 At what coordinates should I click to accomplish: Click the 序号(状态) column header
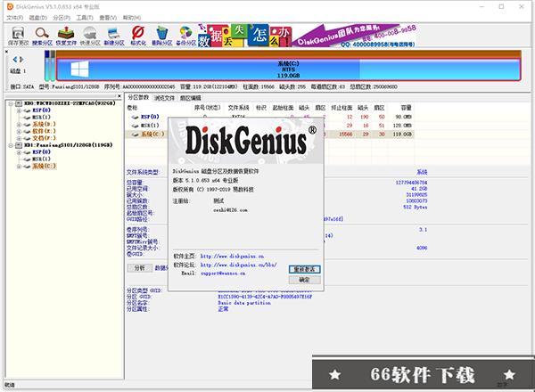[208, 108]
